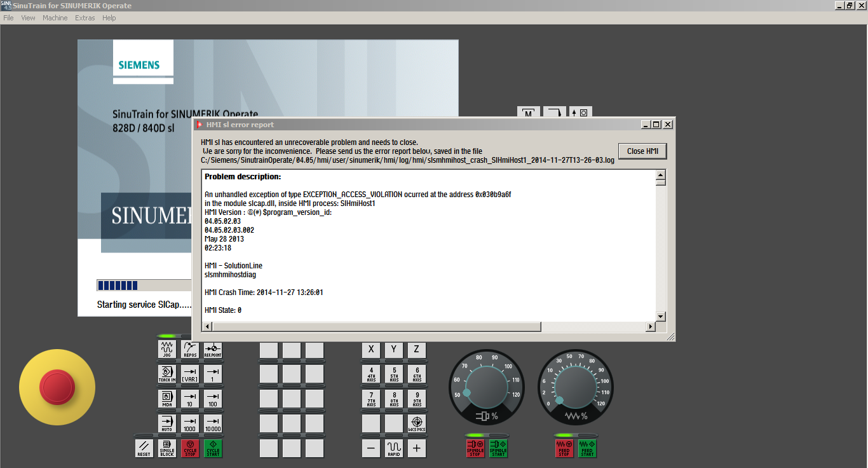Hit the green FEED START key
868x468 pixels.
coord(587,448)
